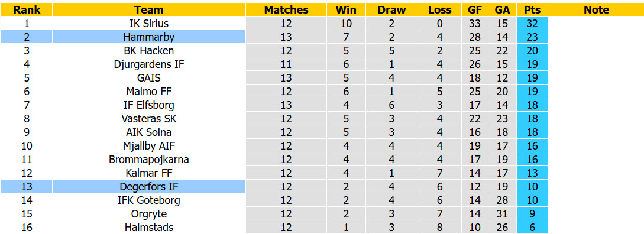Click the Pts column header
This screenshot has width=644, height=234.
tap(532, 10)
